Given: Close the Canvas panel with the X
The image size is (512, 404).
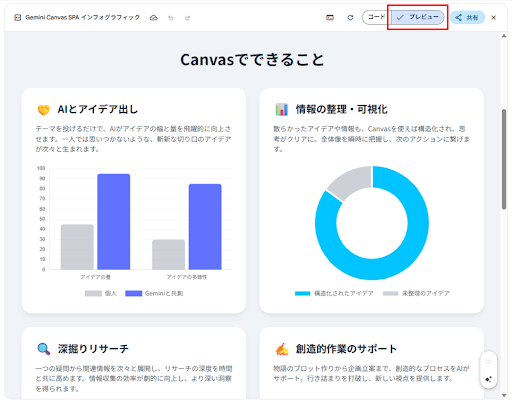Looking at the screenshot, I should 494,18.
